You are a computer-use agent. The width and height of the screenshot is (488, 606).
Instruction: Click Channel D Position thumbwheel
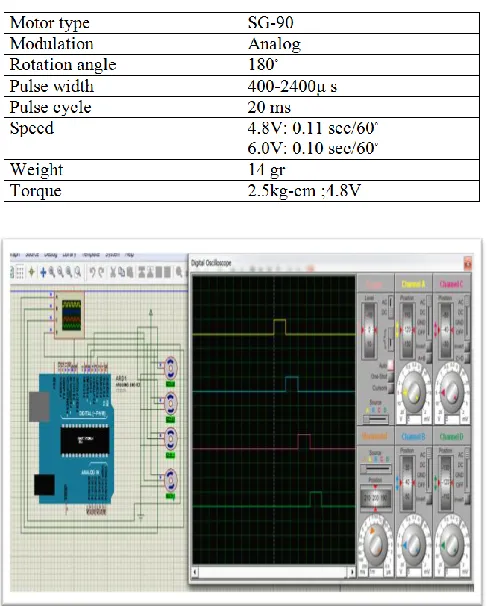pos(445,483)
